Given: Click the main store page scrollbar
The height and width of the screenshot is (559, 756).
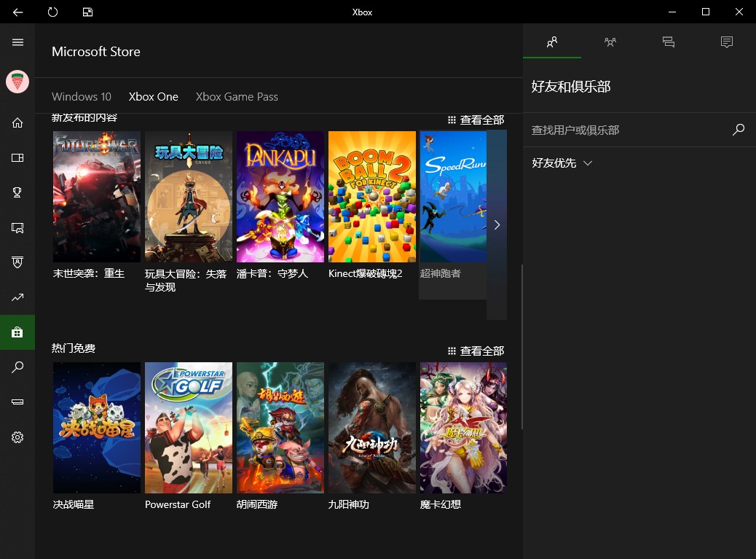Looking at the screenshot, I should (x=521, y=346).
